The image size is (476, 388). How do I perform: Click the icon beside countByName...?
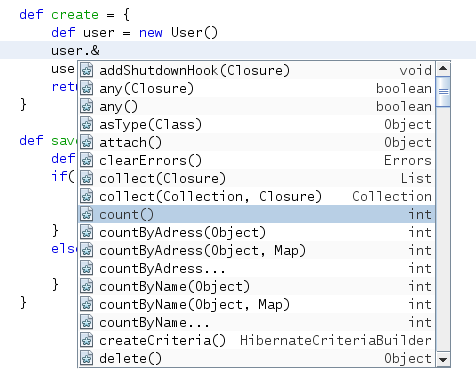click(87, 322)
